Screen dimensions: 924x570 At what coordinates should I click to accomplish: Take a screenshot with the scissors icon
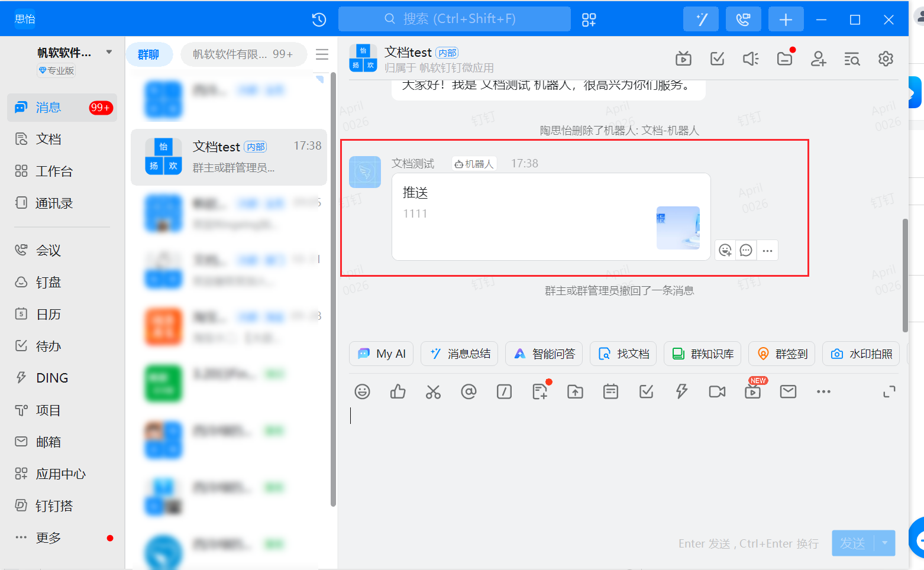click(433, 391)
